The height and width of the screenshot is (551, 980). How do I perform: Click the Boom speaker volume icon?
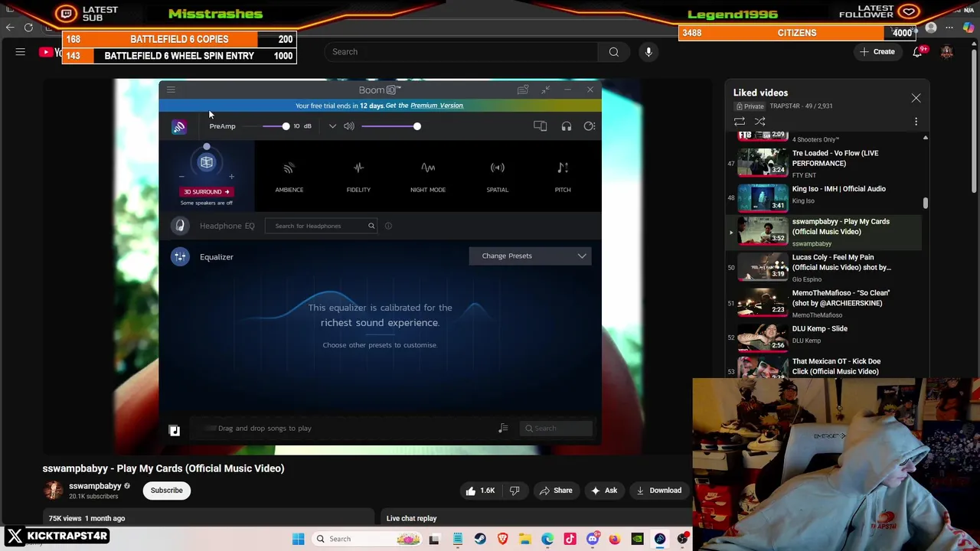point(349,126)
